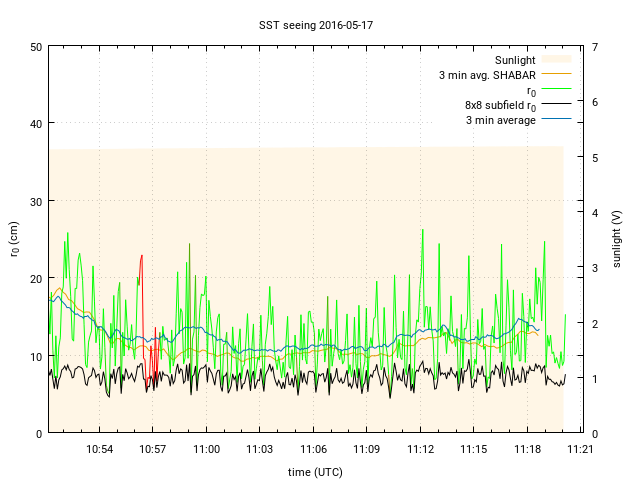Screen dimensions: 640x480
Task: Click the 11:12 time tick label
Action: coord(420,450)
